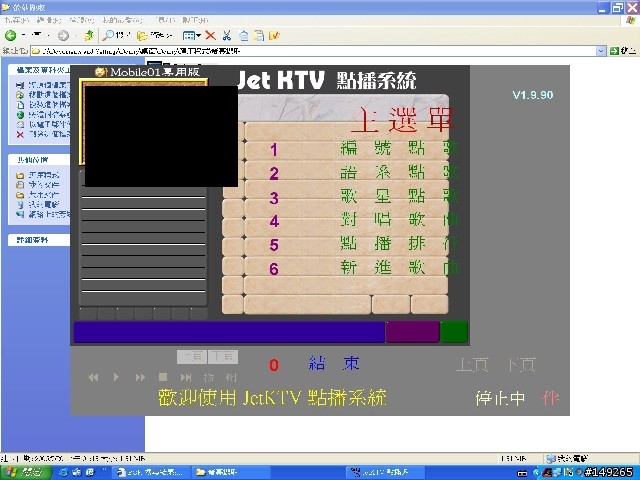Click the green Go button beside address bar
The height and width of the screenshot is (480, 640).
622,51
